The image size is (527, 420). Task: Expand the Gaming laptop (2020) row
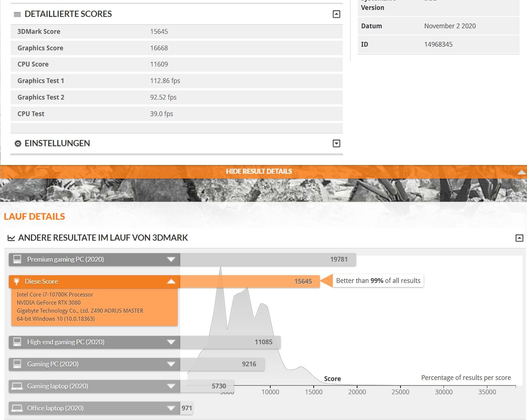coord(171,386)
